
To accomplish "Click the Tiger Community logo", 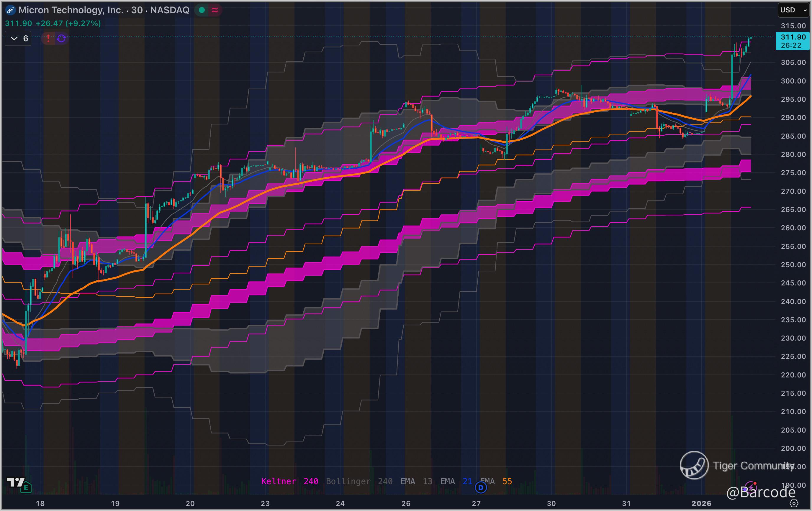I will tap(694, 465).
